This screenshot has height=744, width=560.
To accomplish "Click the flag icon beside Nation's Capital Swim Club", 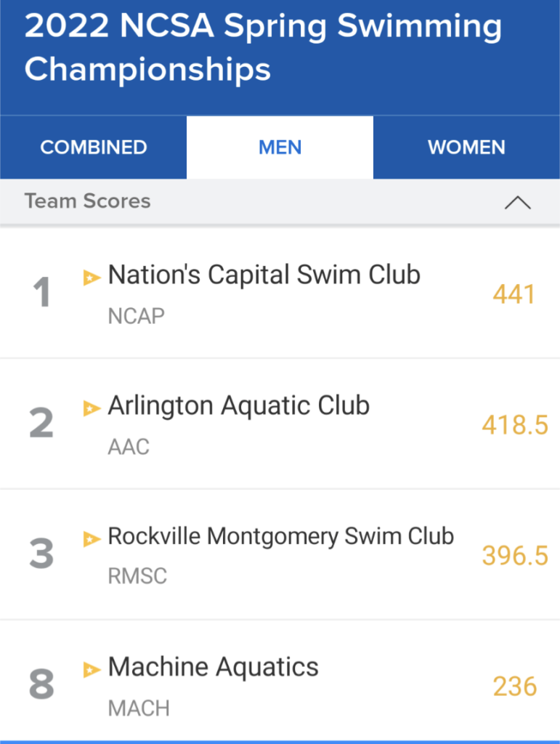I will click(x=92, y=277).
